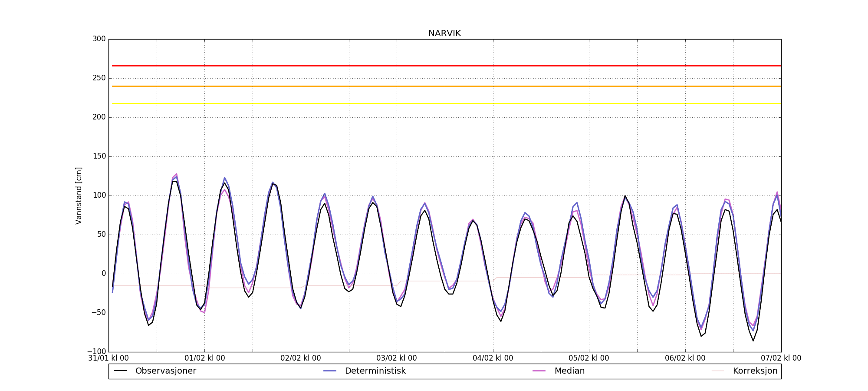Click the NARVIK chart title
Image resolution: width=868 pixels, height=391 pixels.
[x=444, y=33]
